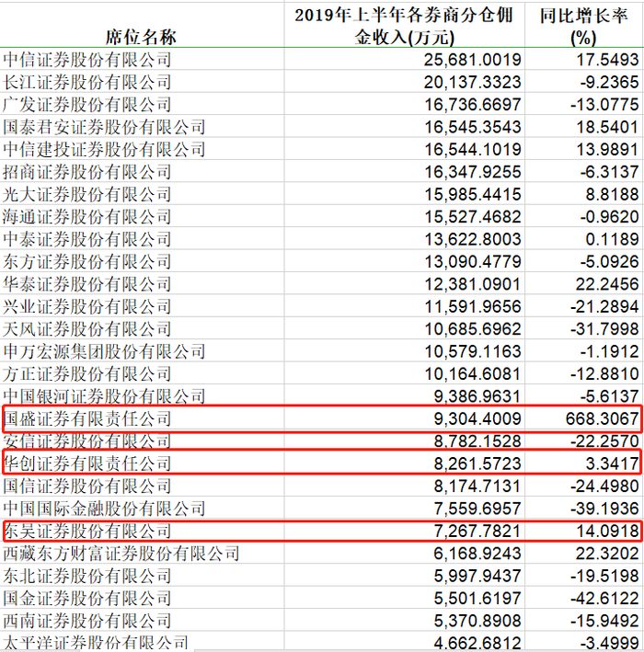Click 兴业证券股份有限公司
The height and width of the screenshot is (652, 644).
click(x=87, y=306)
